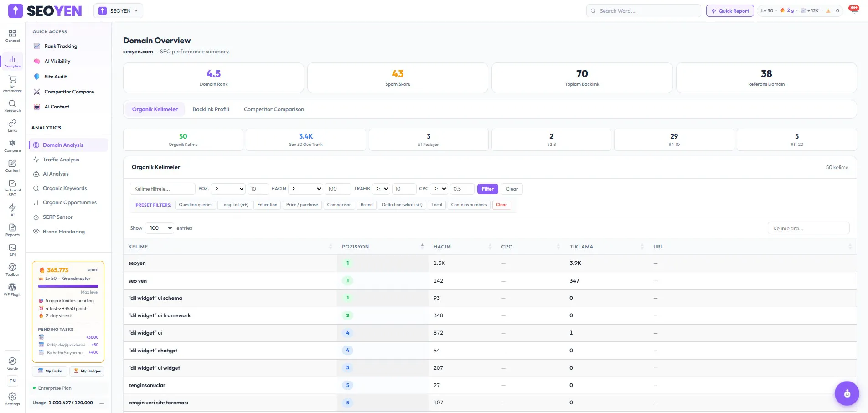Switch to Backlink Profili tab

[x=211, y=109]
